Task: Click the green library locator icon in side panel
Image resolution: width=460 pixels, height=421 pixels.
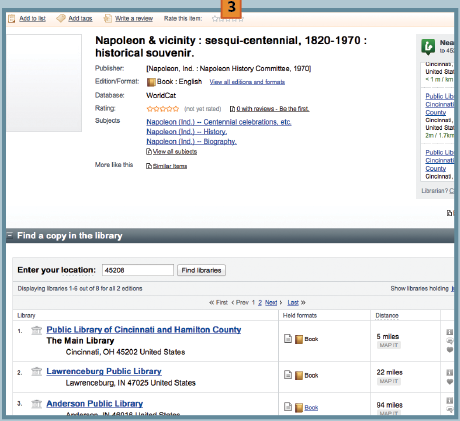Action: point(428,47)
